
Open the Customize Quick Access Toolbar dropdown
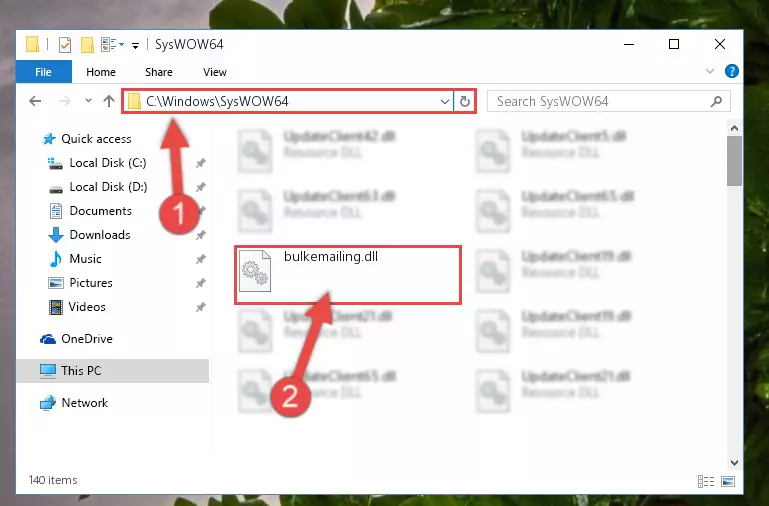pyautogui.click(x=135, y=46)
